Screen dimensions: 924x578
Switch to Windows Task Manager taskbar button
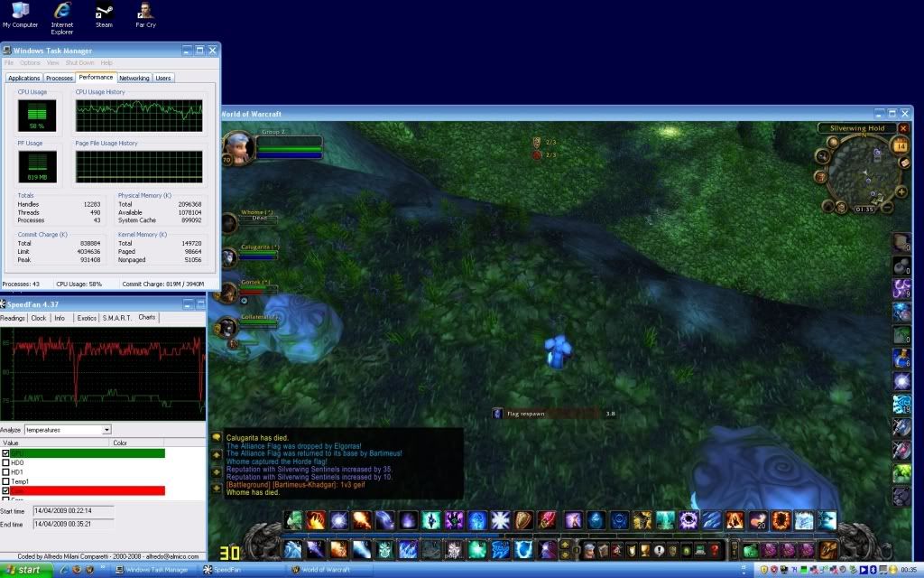(x=154, y=570)
